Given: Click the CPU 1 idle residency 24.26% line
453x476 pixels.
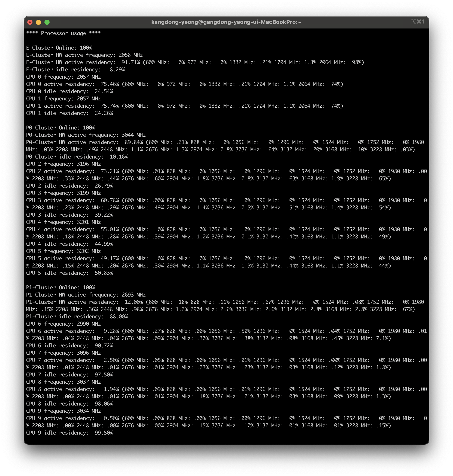Looking at the screenshot, I should [69, 113].
